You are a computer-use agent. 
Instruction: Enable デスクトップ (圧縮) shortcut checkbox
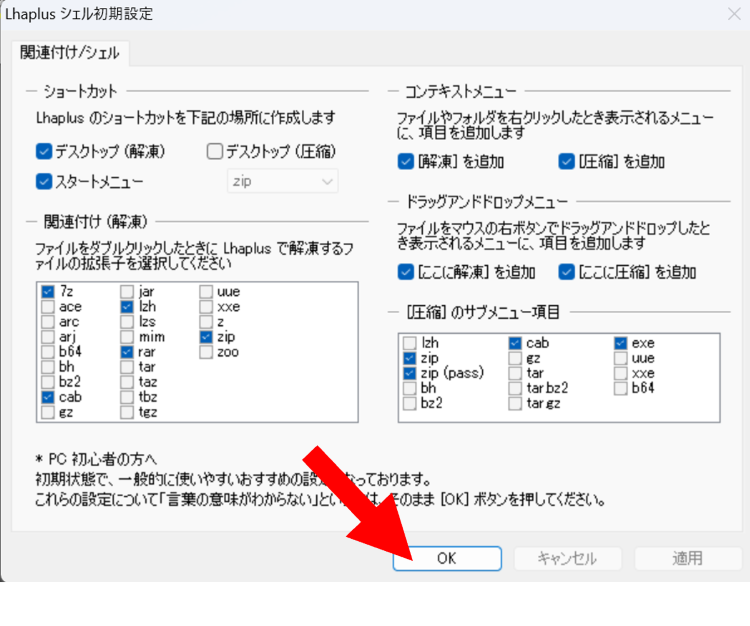click(215, 152)
